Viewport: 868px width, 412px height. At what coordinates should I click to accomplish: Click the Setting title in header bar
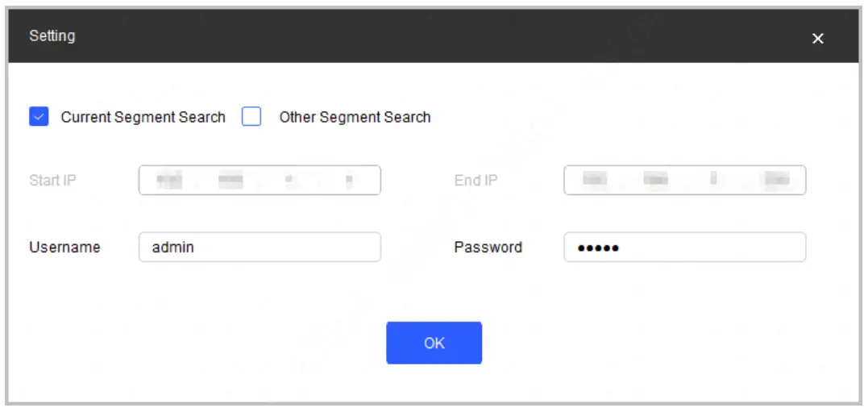point(52,36)
